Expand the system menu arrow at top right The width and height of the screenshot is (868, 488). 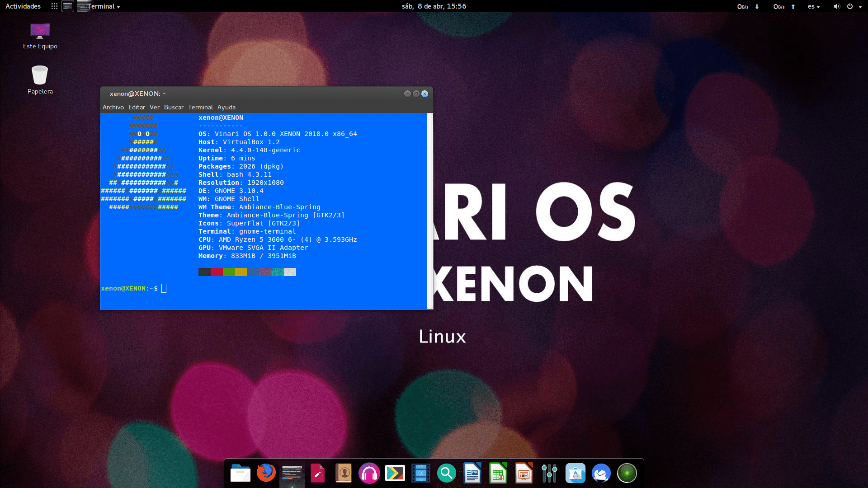(x=860, y=7)
